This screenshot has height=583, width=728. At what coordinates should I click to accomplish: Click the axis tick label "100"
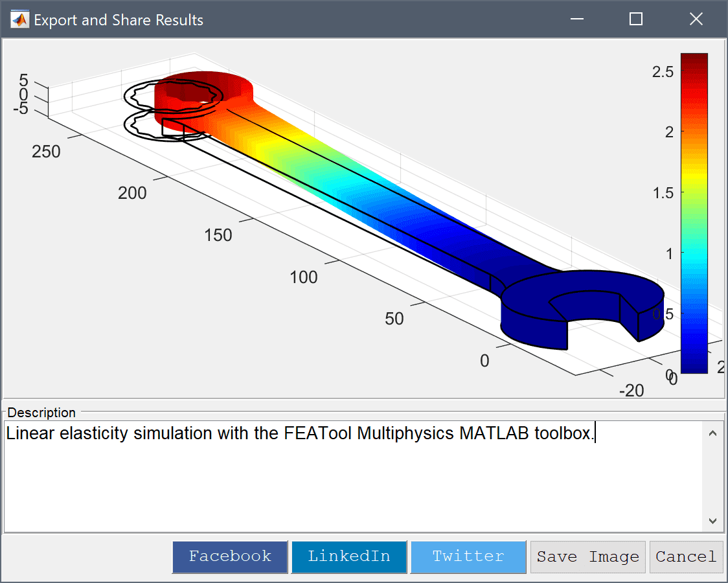click(304, 277)
